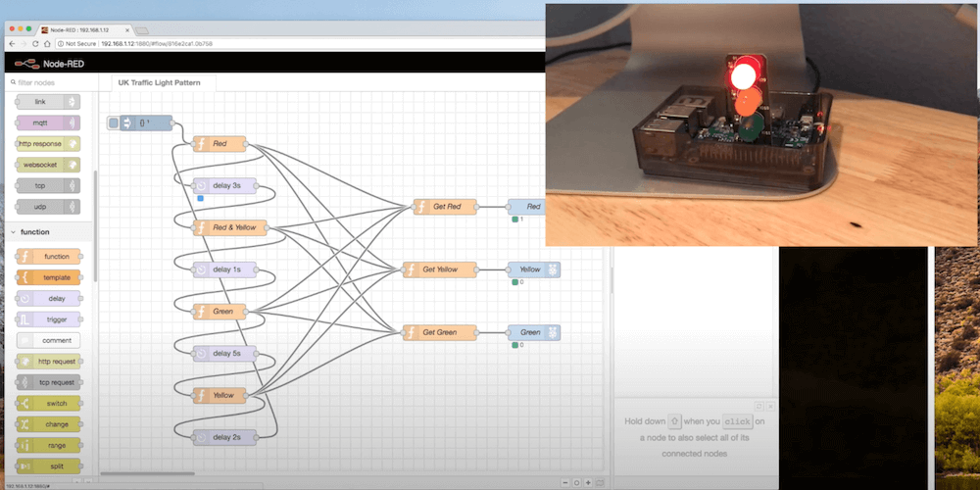The width and height of the screenshot is (980, 490).
Task: Select the udp palette node
Action: point(48,206)
